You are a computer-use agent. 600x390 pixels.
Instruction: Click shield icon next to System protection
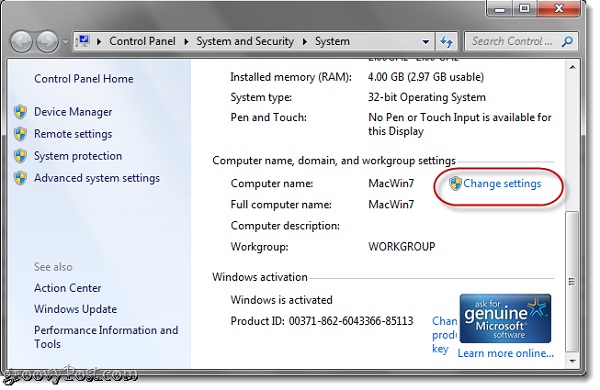tap(20, 156)
